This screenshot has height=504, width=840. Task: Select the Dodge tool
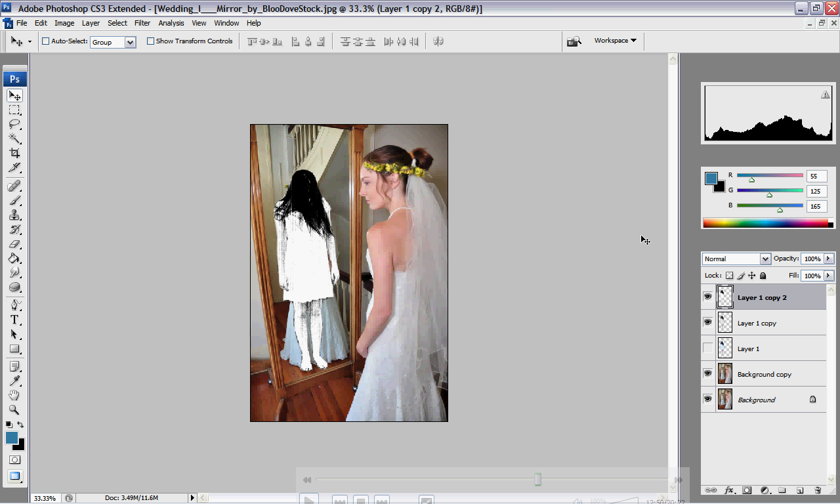pyautogui.click(x=14, y=273)
